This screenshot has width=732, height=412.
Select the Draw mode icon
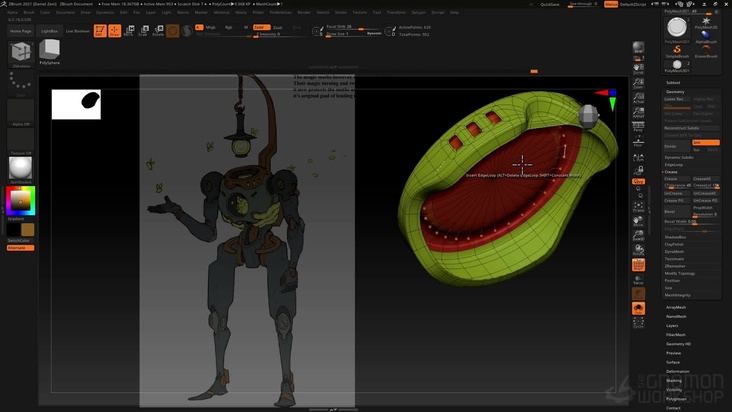[115, 31]
